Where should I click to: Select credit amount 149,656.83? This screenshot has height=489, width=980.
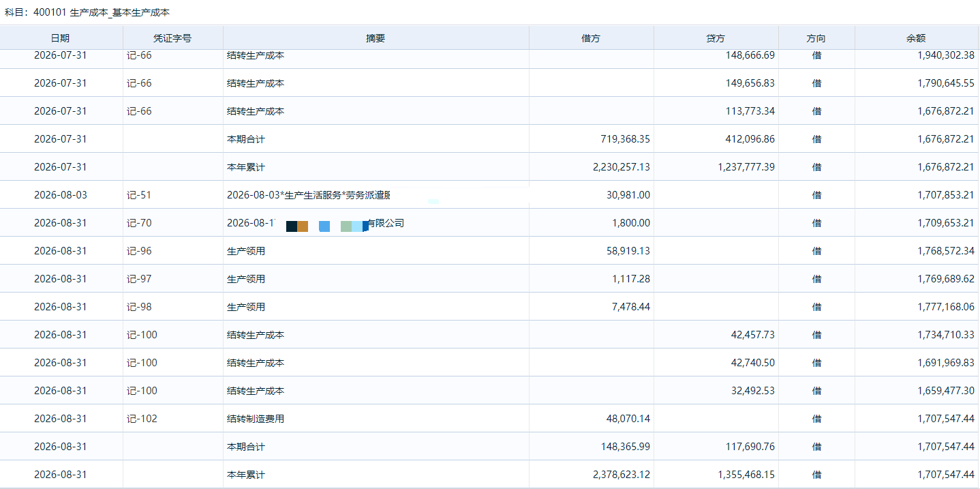(x=750, y=83)
